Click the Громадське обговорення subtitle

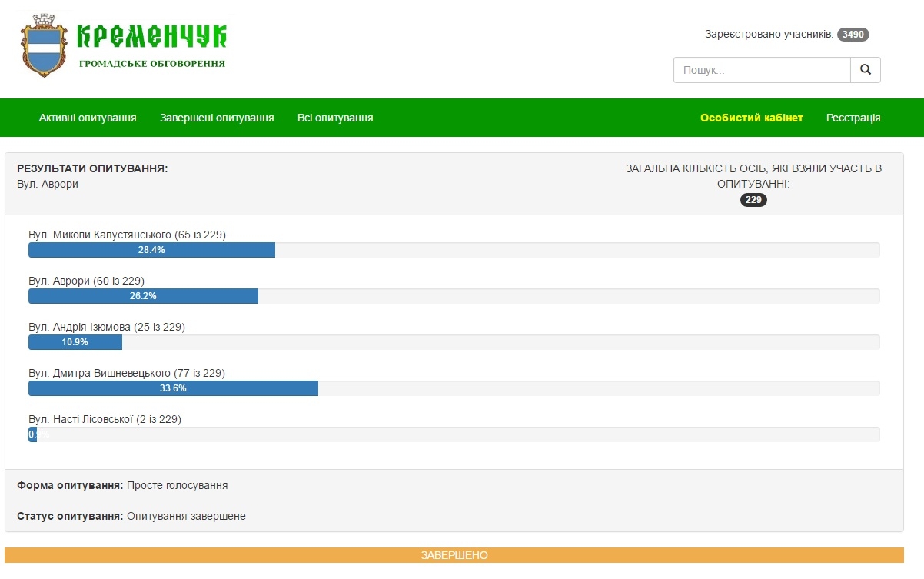point(152,64)
